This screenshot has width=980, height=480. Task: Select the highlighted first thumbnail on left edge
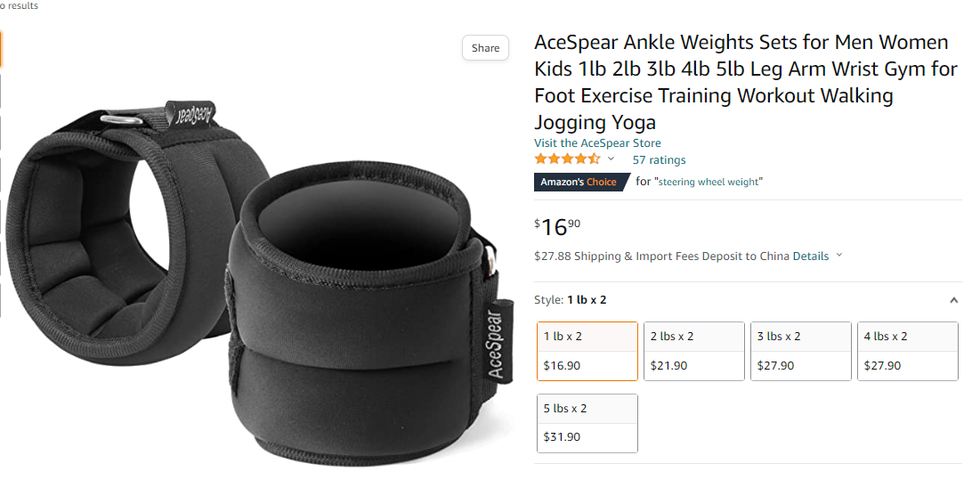(x=1, y=49)
